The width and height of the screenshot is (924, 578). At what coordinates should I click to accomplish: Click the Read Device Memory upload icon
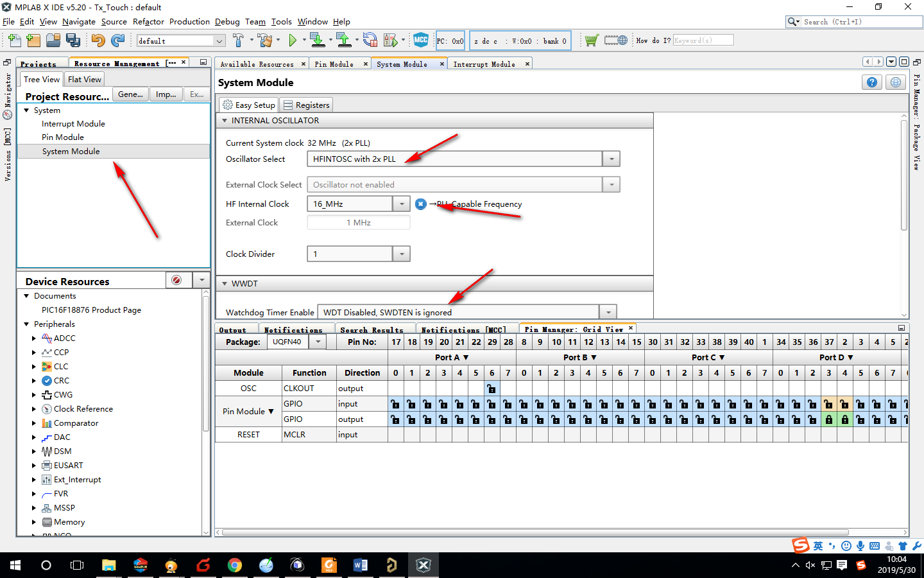point(344,40)
